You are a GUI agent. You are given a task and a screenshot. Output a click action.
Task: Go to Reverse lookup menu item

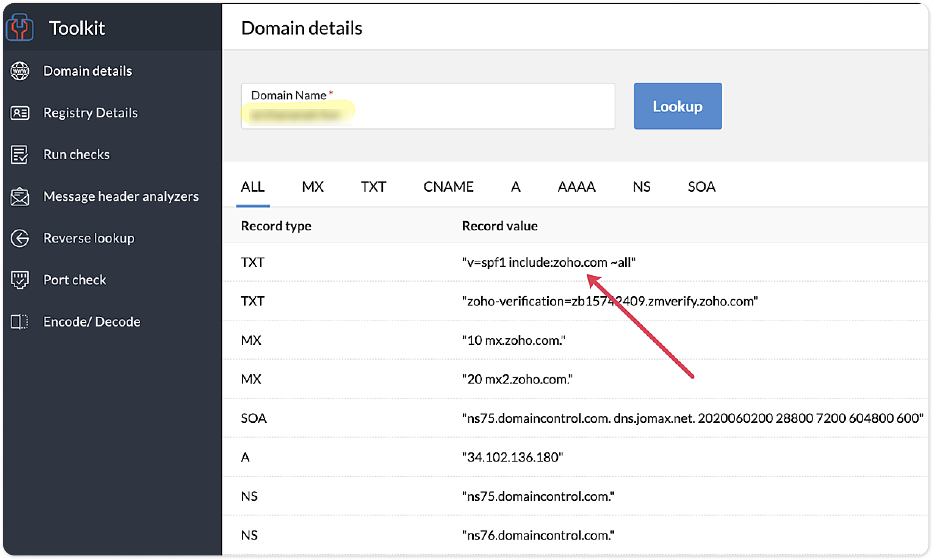pyautogui.click(x=89, y=238)
